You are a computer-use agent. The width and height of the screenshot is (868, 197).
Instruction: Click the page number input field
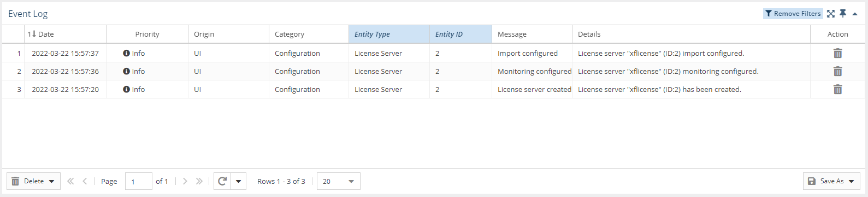point(139,181)
